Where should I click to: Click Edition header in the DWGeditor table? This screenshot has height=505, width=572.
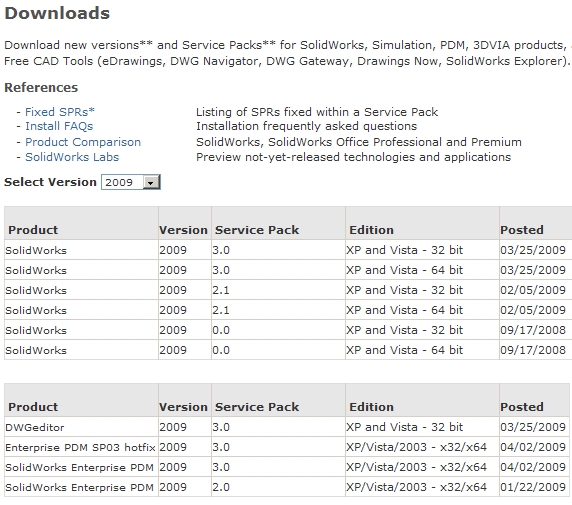tap(371, 407)
